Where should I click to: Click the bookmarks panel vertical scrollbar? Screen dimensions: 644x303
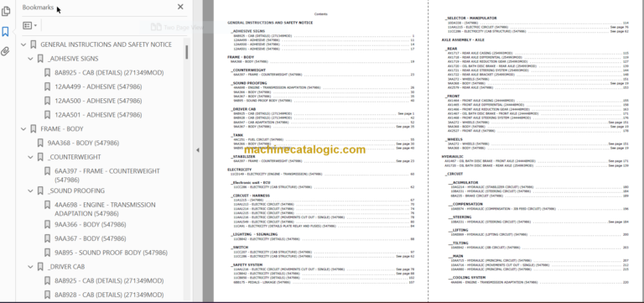[186, 52]
